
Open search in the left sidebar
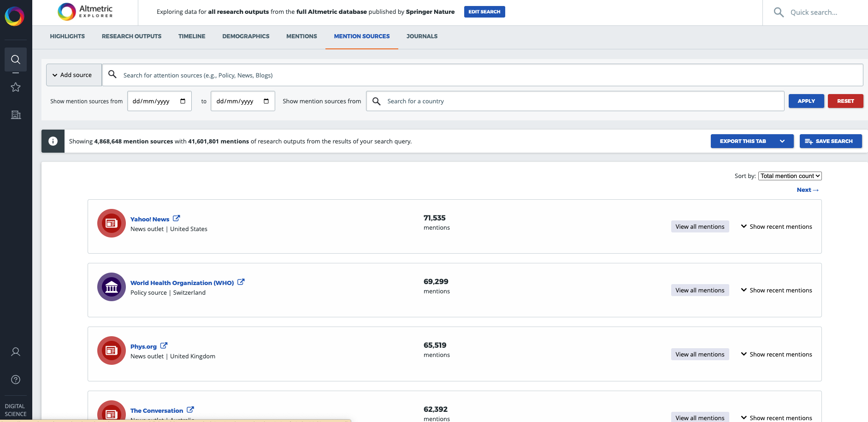tap(16, 59)
